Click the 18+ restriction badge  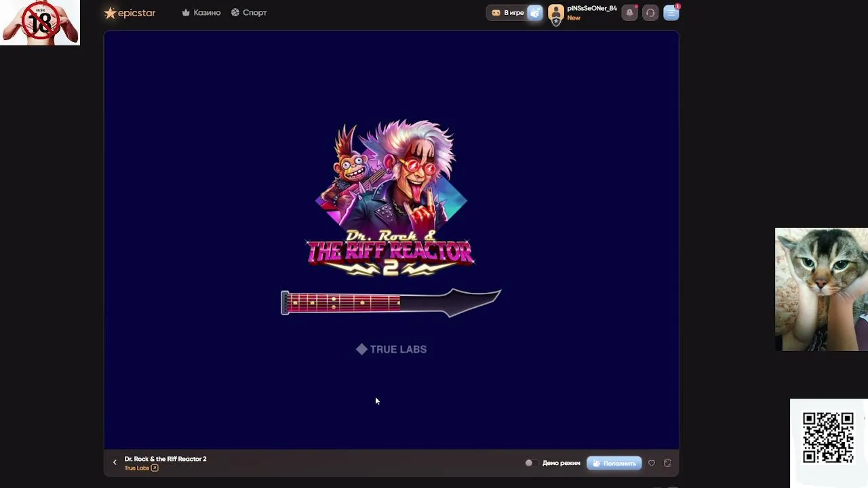click(x=40, y=22)
